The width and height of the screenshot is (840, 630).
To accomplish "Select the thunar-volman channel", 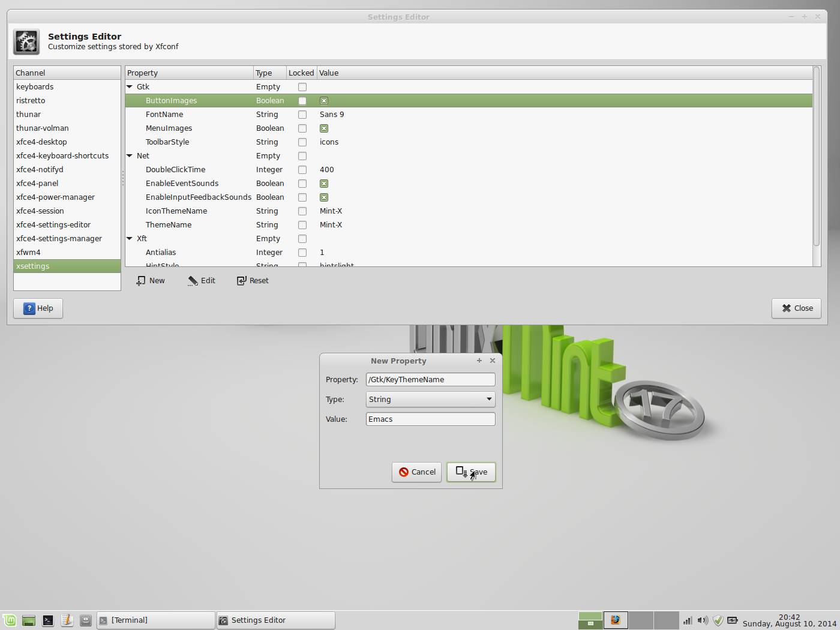I will 67,128.
